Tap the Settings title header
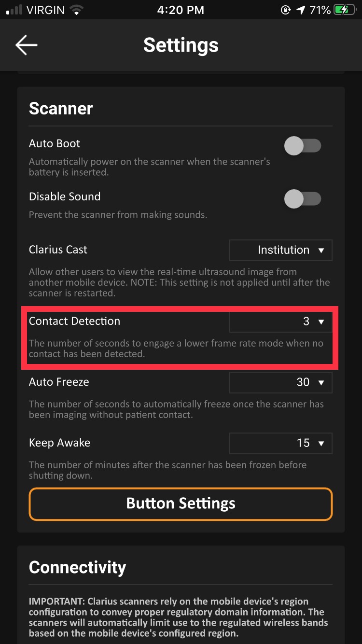This screenshot has width=362, height=644. click(181, 45)
